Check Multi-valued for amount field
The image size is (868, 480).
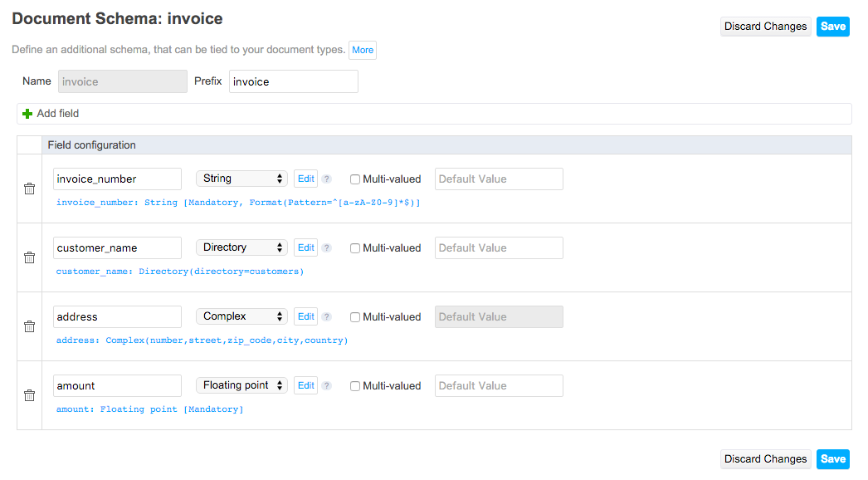click(x=355, y=386)
